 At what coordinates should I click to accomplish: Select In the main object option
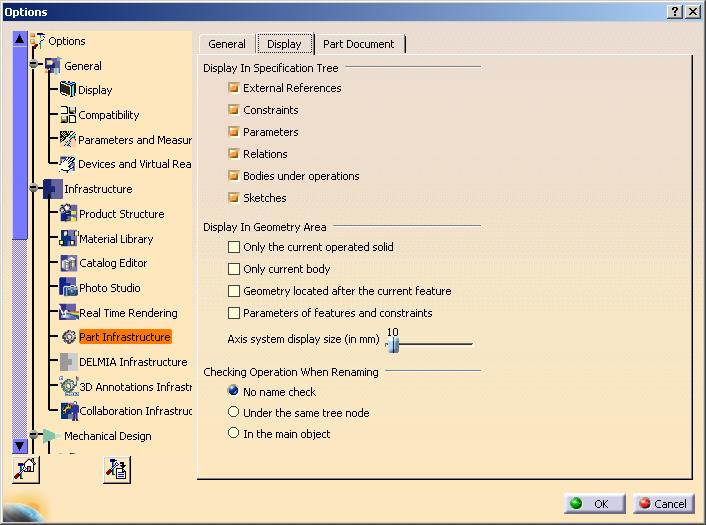click(233, 433)
